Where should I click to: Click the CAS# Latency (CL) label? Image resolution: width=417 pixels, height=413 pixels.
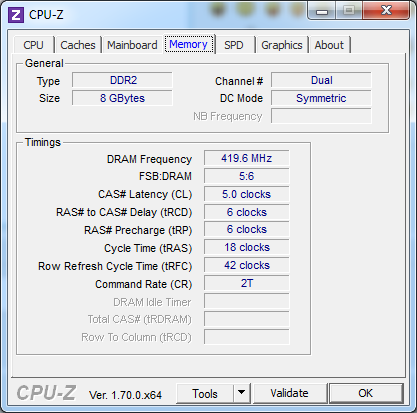click(x=145, y=194)
